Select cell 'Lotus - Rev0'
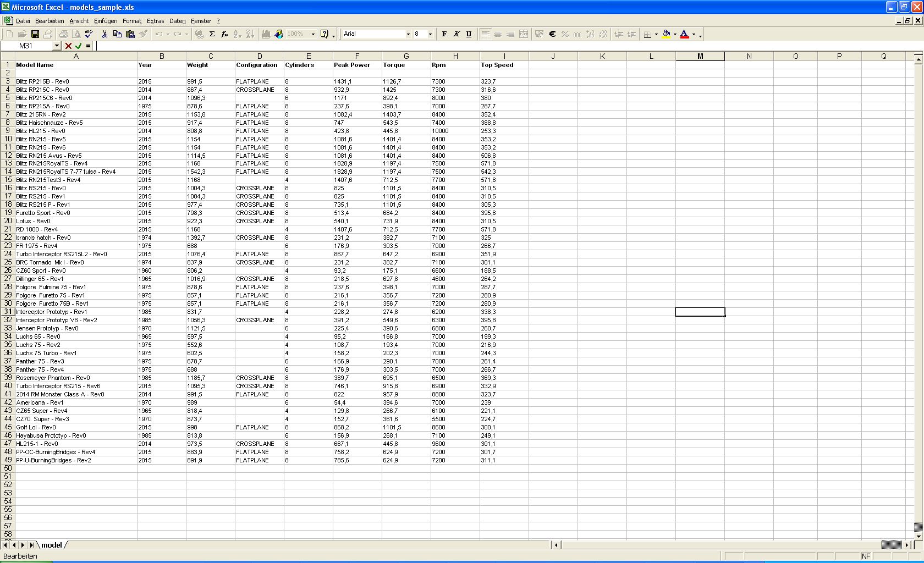Viewport: 924px width, 563px height. coord(76,221)
